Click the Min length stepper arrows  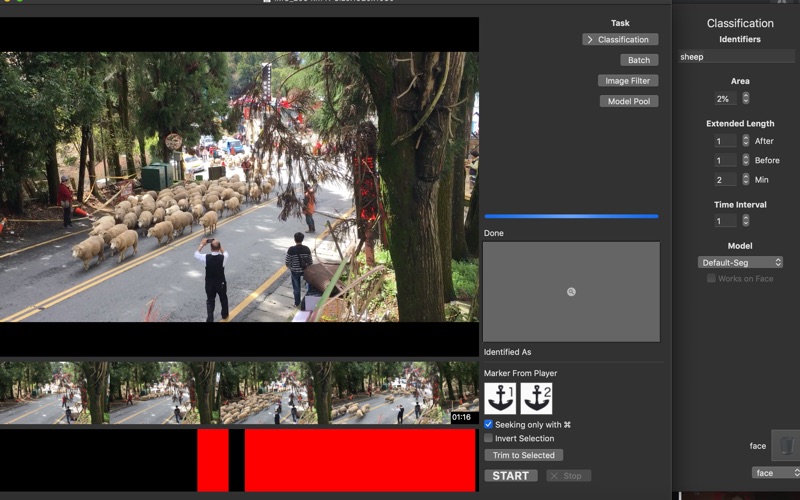click(745, 180)
